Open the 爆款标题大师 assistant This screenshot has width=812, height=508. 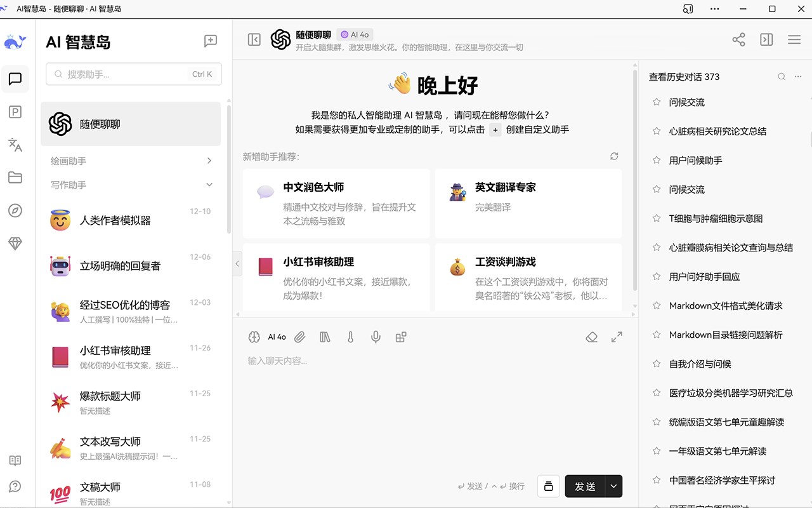click(131, 403)
